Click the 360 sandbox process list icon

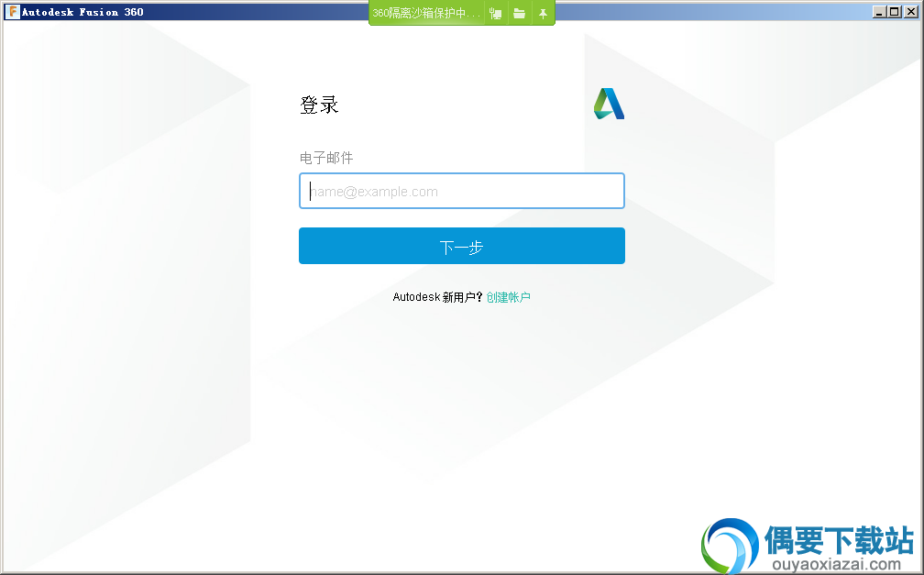(496, 13)
